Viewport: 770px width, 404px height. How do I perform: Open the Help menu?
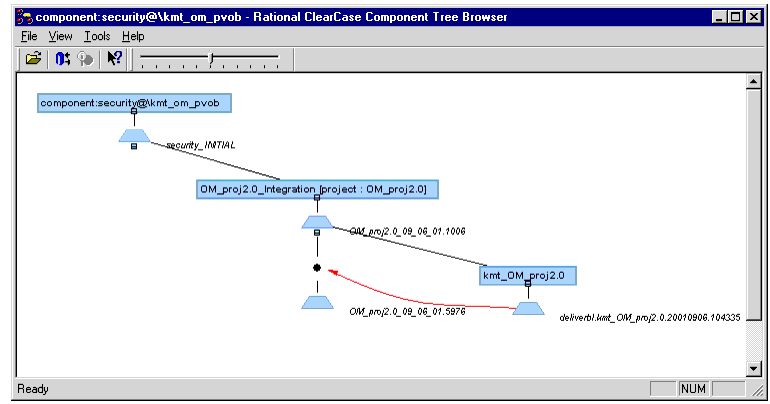(x=133, y=36)
